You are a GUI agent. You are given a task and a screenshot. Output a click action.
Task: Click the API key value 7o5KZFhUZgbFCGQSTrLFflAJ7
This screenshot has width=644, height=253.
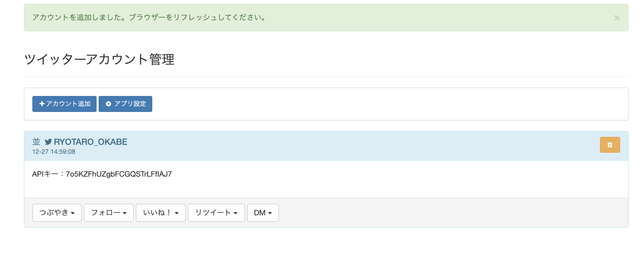click(x=119, y=174)
